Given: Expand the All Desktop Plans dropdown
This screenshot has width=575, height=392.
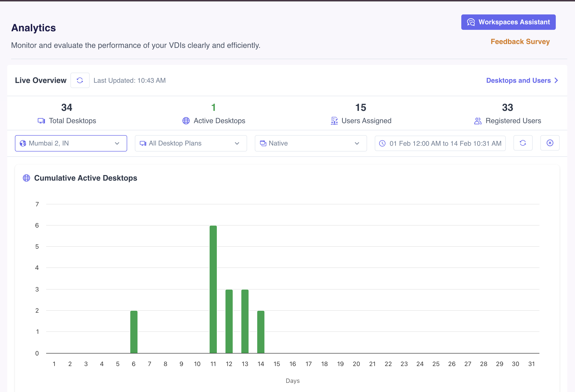Looking at the screenshot, I should pyautogui.click(x=191, y=143).
